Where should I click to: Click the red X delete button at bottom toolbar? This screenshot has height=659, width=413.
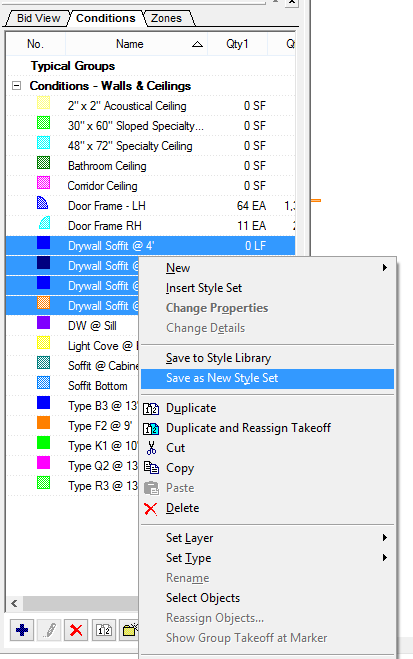coord(76,630)
